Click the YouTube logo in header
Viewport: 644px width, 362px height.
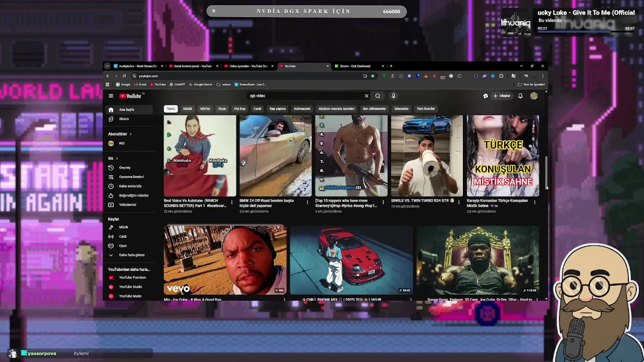point(131,96)
